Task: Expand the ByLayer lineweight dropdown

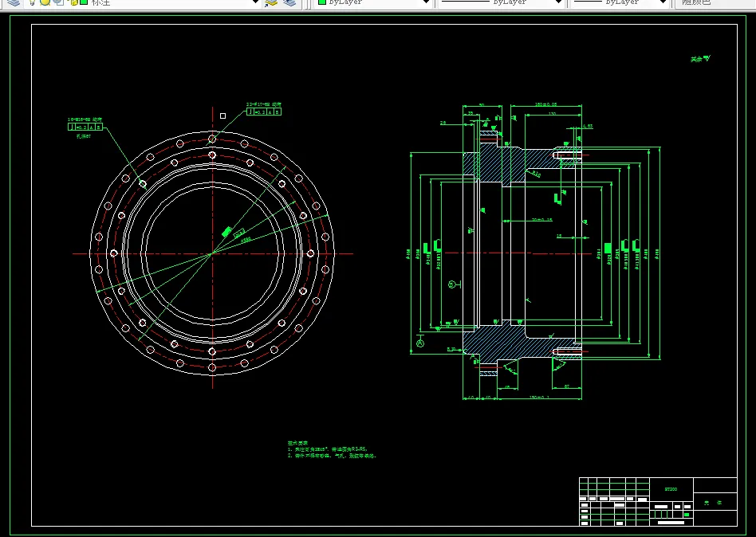Action: point(663,3)
